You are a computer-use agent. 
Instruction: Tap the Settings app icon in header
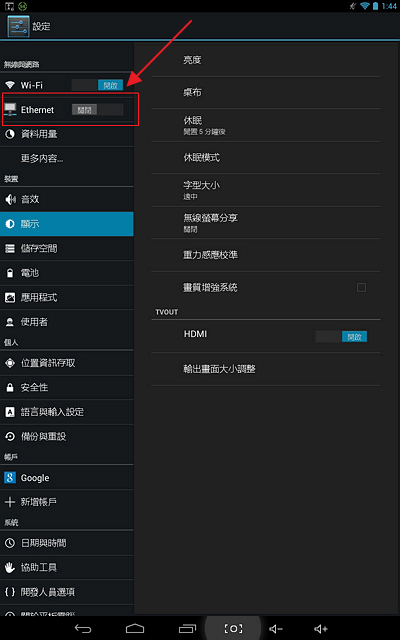(18, 26)
